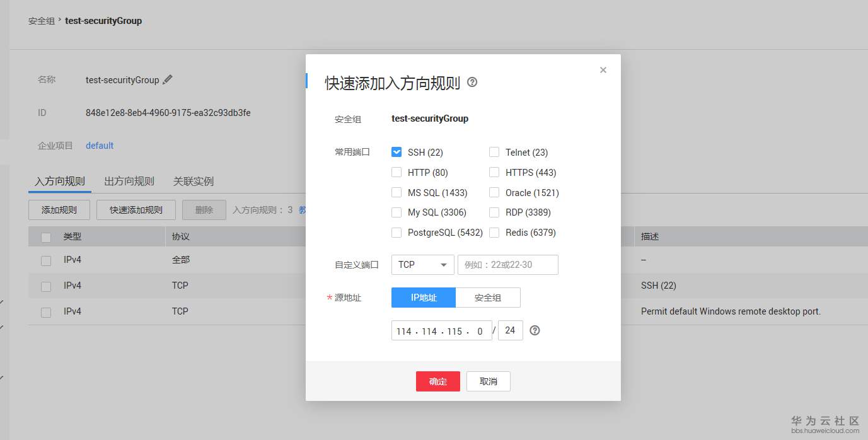Click the IP address 114.114.115.0 field
This screenshot has height=440, width=868.
click(x=442, y=331)
